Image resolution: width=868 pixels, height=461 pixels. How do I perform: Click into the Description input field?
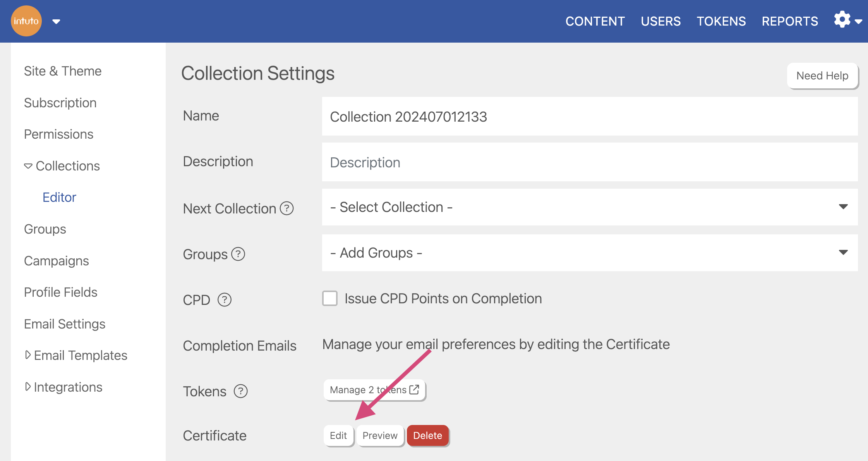tap(590, 162)
